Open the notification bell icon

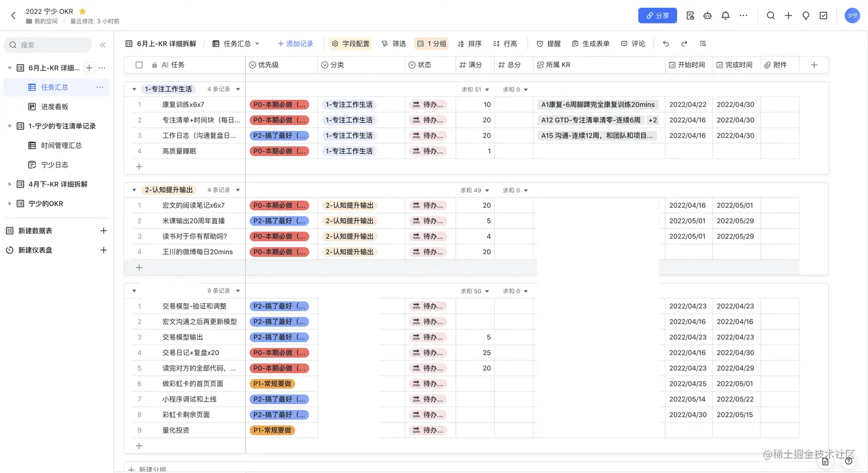[x=726, y=15]
